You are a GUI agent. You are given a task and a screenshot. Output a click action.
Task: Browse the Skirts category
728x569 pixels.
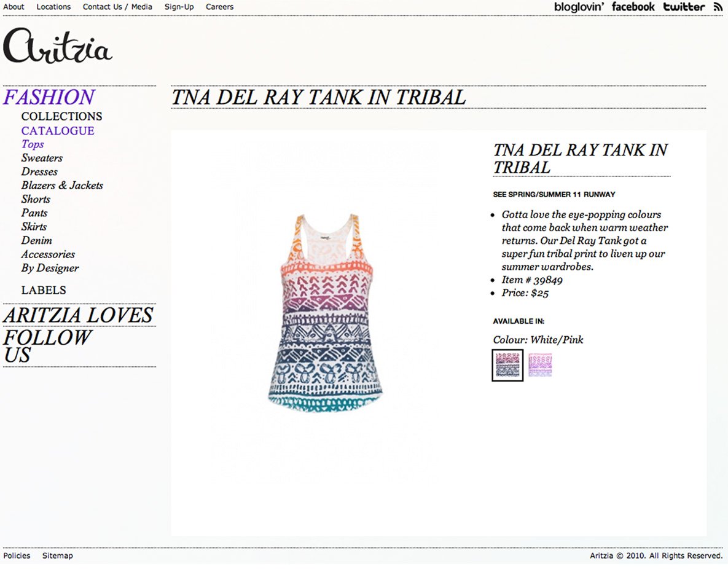(x=34, y=226)
